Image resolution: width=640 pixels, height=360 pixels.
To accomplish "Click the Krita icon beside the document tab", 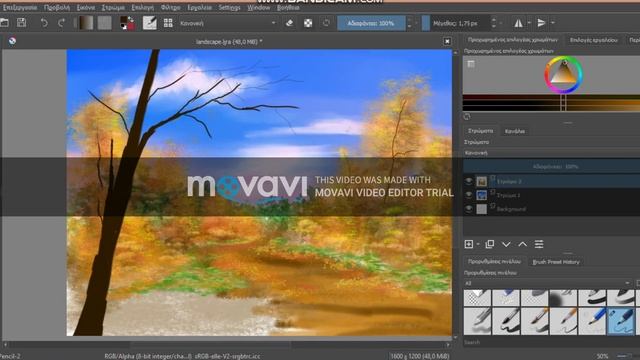I will [x=12, y=41].
